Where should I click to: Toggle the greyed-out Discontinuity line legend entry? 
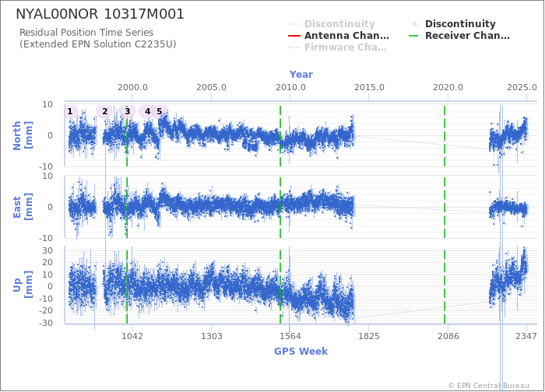pyautogui.click(x=332, y=24)
